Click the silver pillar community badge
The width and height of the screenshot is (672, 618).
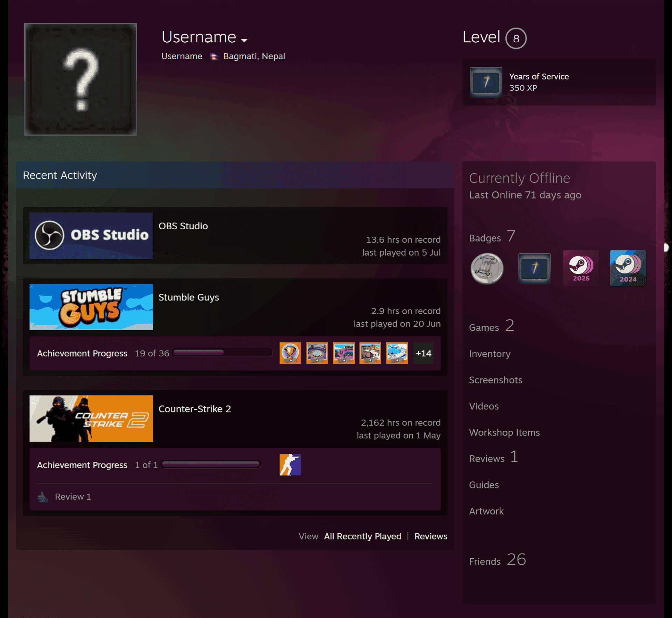(x=487, y=269)
